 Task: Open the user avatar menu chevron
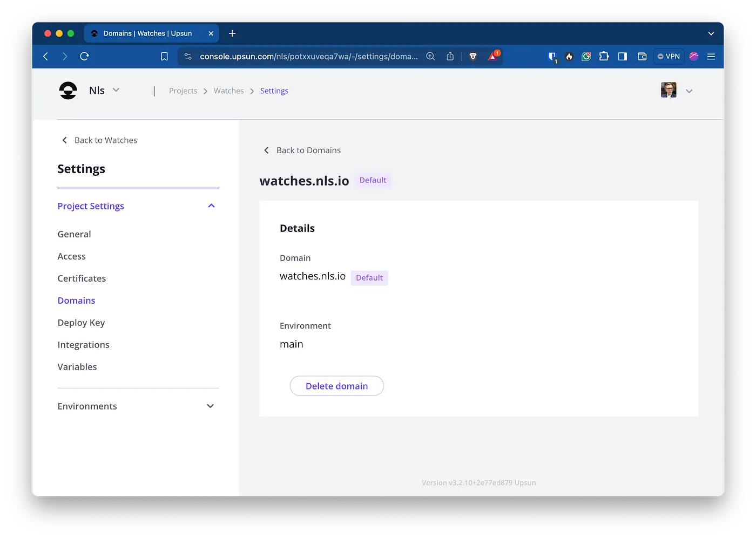pyautogui.click(x=689, y=91)
